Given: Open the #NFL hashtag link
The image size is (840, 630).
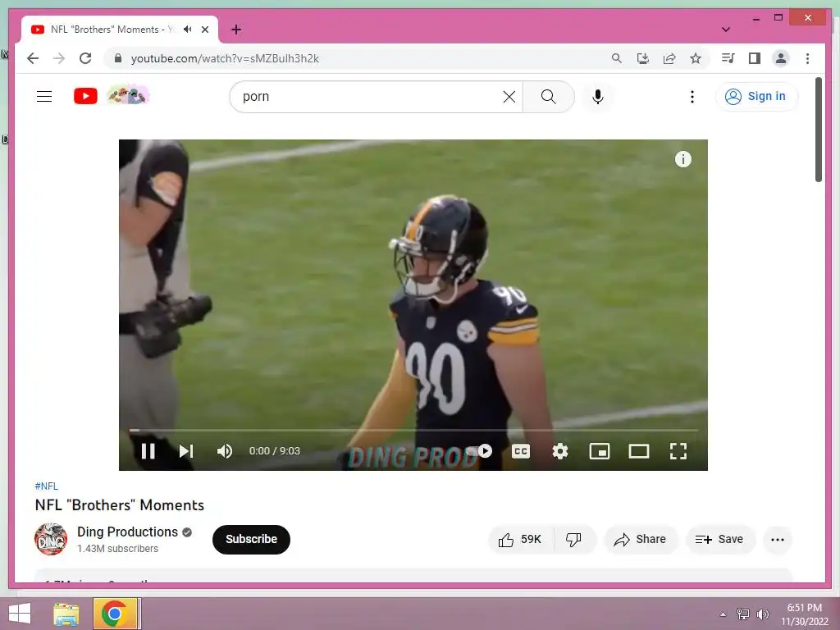Looking at the screenshot, I should [47, 486].
